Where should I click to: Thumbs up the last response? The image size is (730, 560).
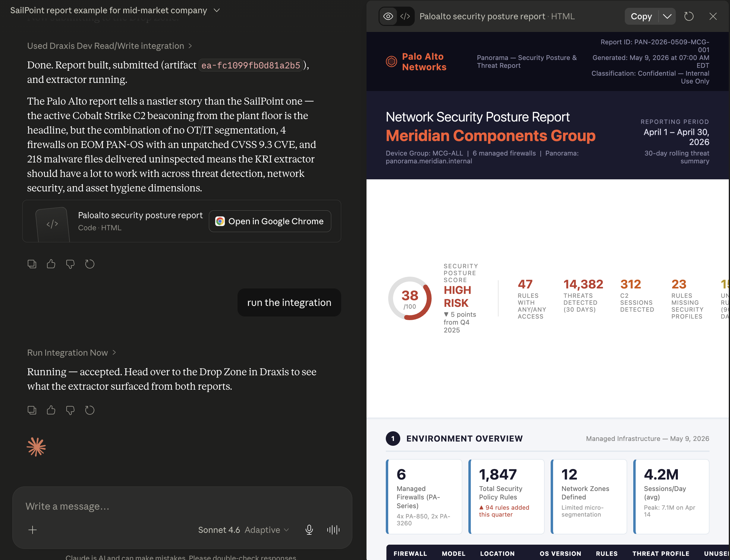51,410
